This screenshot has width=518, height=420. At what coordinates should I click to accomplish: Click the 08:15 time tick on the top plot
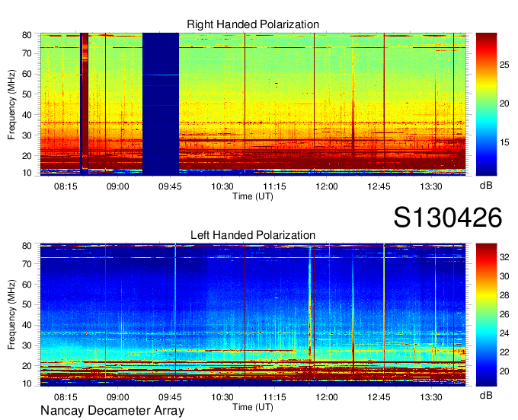[66, 186]
